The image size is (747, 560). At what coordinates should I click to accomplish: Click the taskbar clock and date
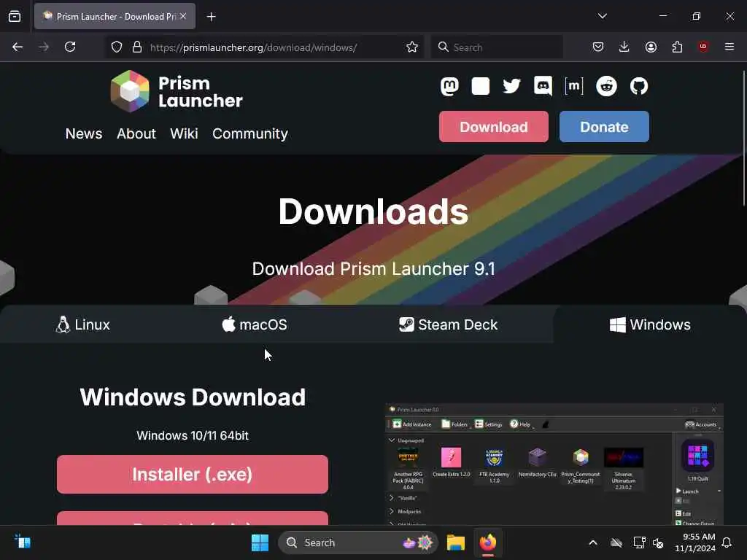click(694, 542)
